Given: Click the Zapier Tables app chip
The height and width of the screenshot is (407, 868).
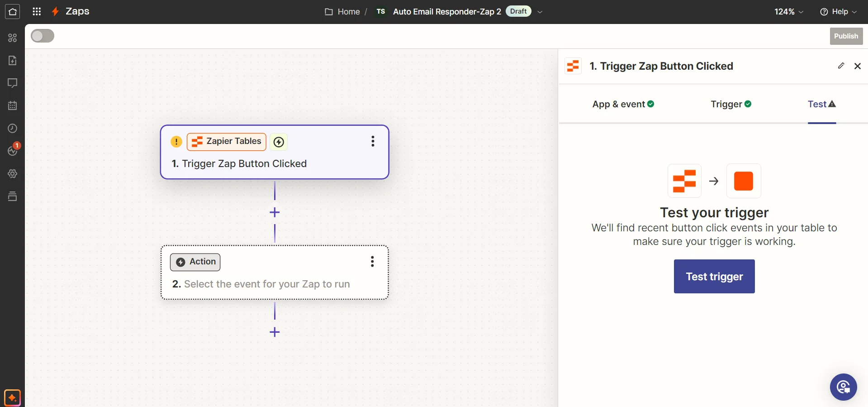Looking at the screenshot, I should pyautogui.click(x=227, y=142).
